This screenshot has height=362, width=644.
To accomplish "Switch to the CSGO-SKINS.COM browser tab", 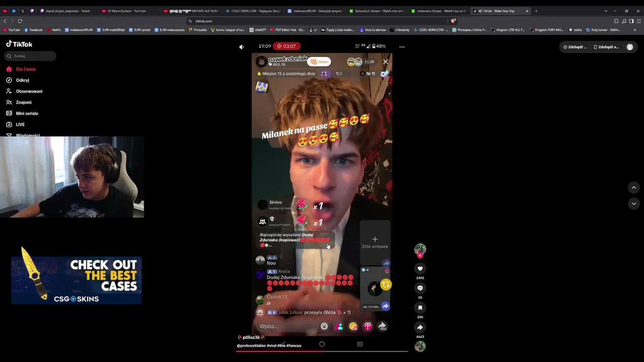I will coord(254,11).
